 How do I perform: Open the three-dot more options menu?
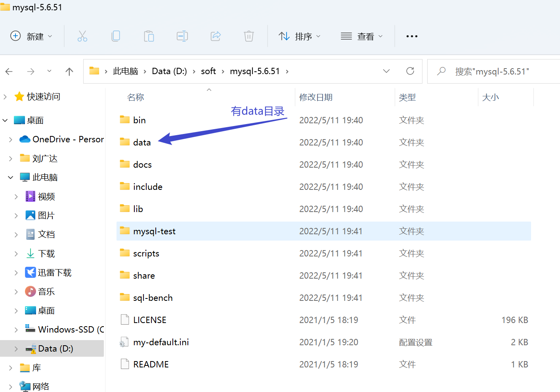[412, 36]
